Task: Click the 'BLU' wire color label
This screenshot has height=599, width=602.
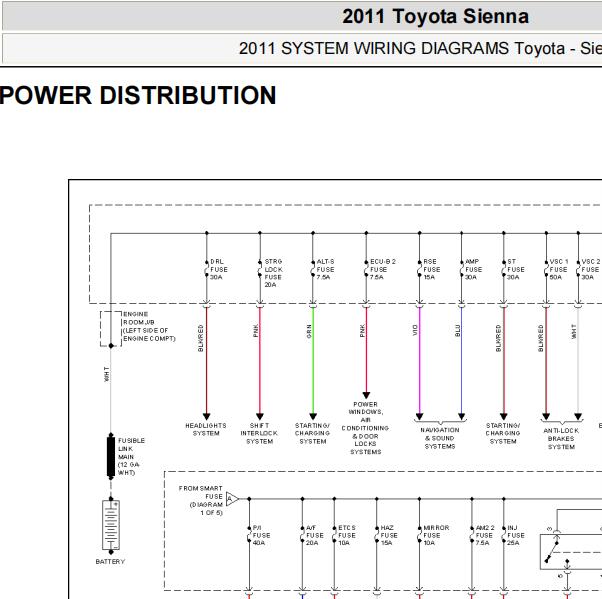Action: coord(457,331)
